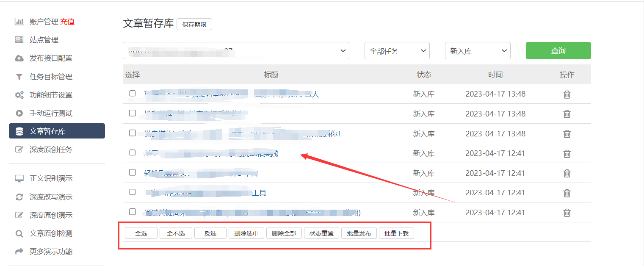Open the blurred site selector dropdown
Image resolution: width=644 pixels, height=266 pixels.
point(236,51)
